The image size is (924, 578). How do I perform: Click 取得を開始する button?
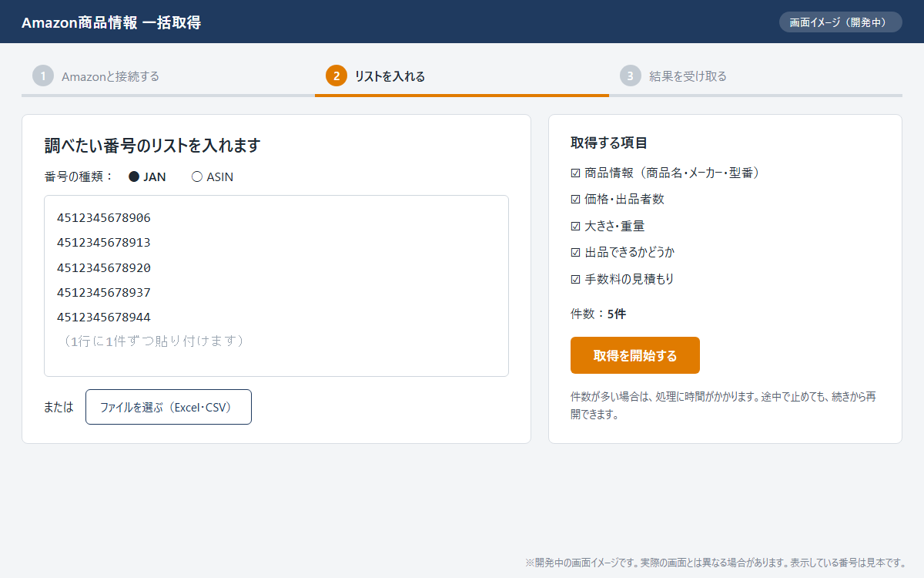(x=635, y=355)
